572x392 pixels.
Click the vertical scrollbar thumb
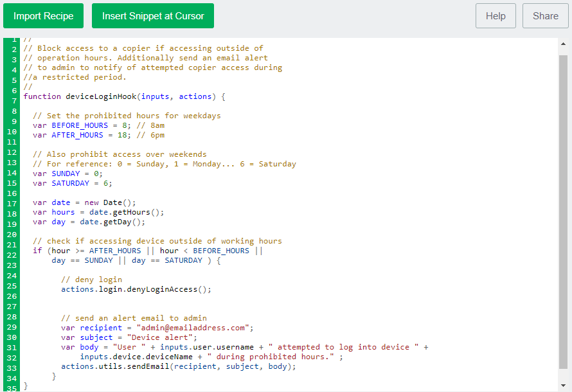click(563, 211)
